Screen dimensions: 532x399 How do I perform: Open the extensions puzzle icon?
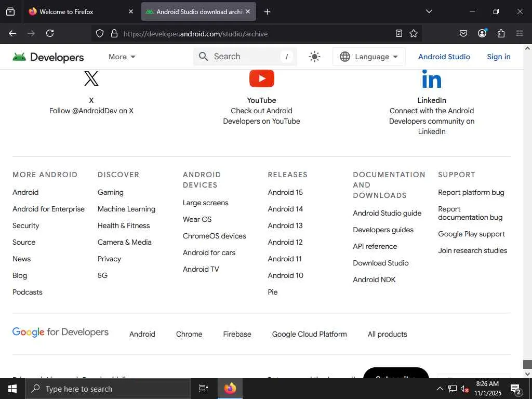tap(501, 33)
